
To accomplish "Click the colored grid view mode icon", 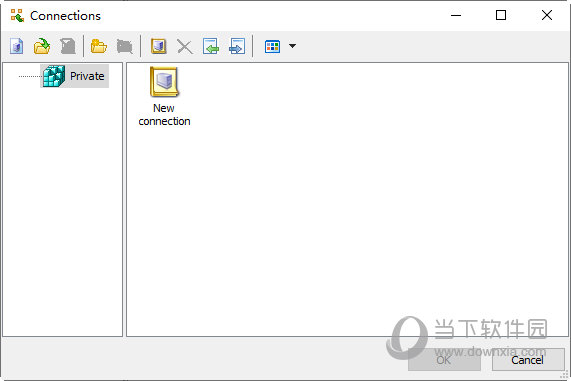I will [x=272, y=46].
